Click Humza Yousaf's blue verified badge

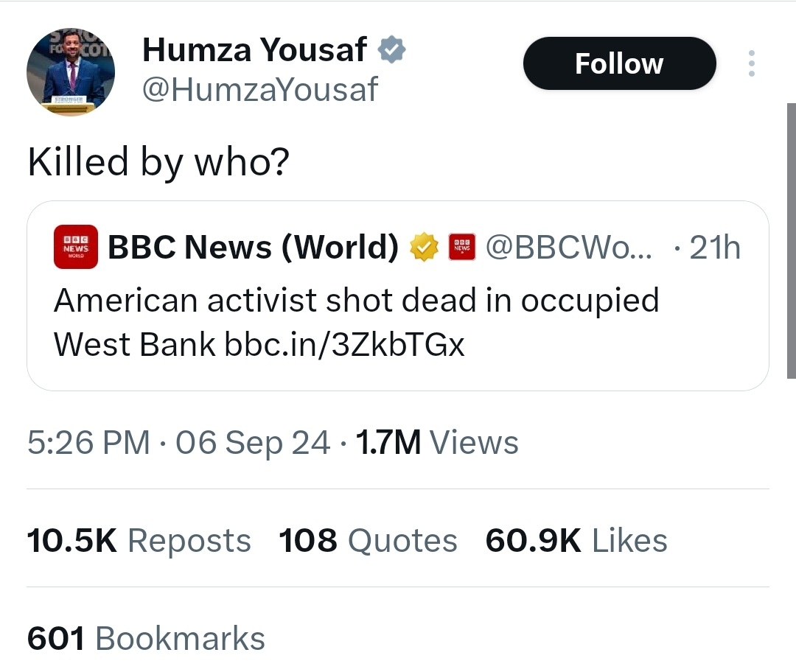(391, 50)
